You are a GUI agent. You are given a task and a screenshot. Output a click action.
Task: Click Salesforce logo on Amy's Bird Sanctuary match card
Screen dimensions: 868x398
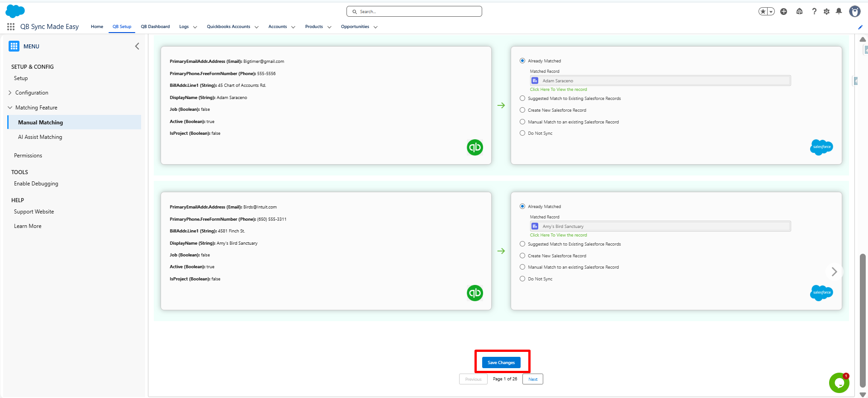coord(821,293)
